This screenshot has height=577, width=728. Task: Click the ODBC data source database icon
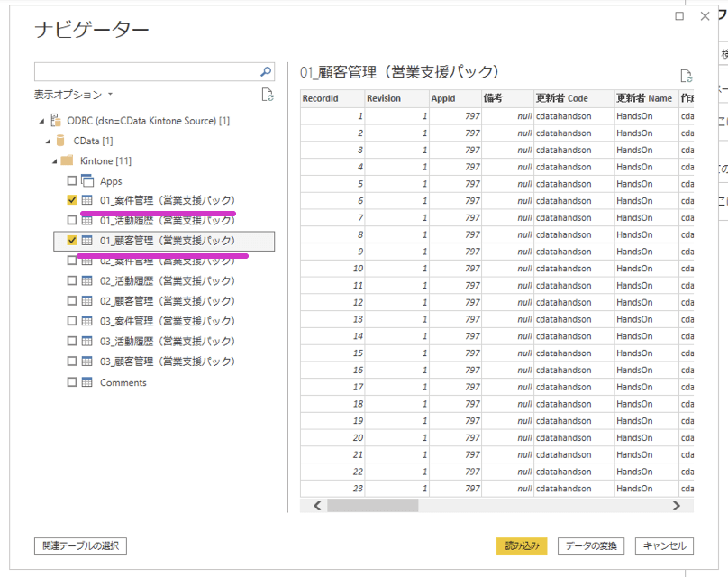click(x=56, y=121)
